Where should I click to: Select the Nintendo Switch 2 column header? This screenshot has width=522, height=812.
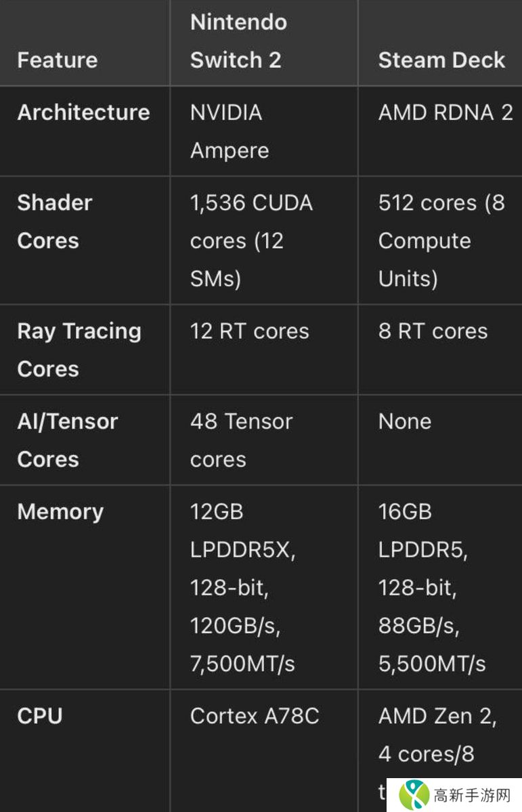tap(238, 41)
